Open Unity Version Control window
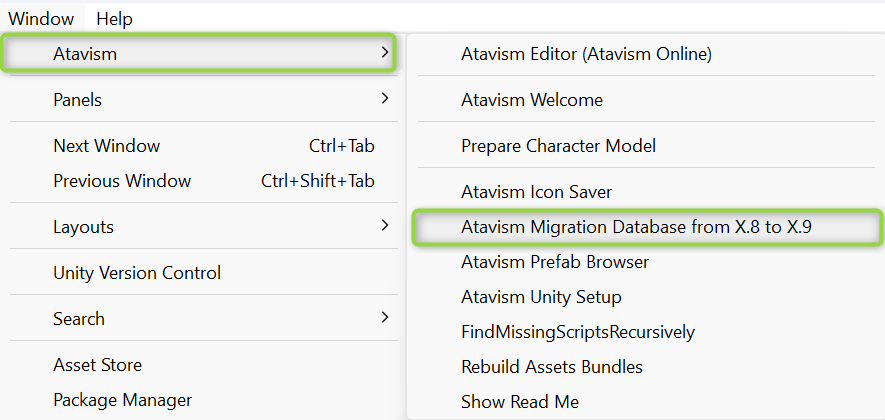Image resolution: width=885 pixels, height=420 pixels. (x=137, y=273)
